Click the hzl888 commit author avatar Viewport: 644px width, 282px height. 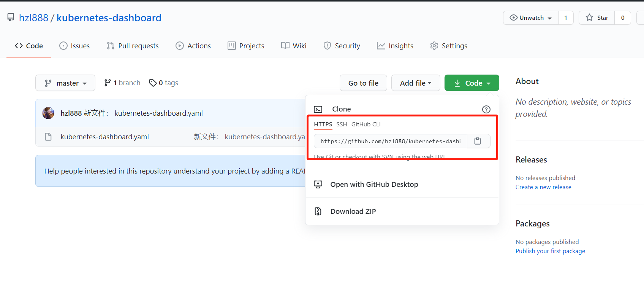coord(48,113)
